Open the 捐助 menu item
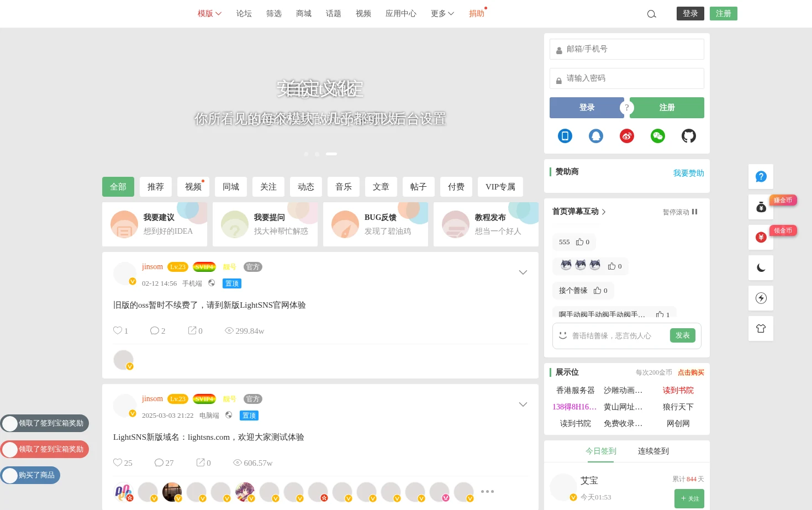This screenshot has height=510, width=812. [x=477, y=14]
